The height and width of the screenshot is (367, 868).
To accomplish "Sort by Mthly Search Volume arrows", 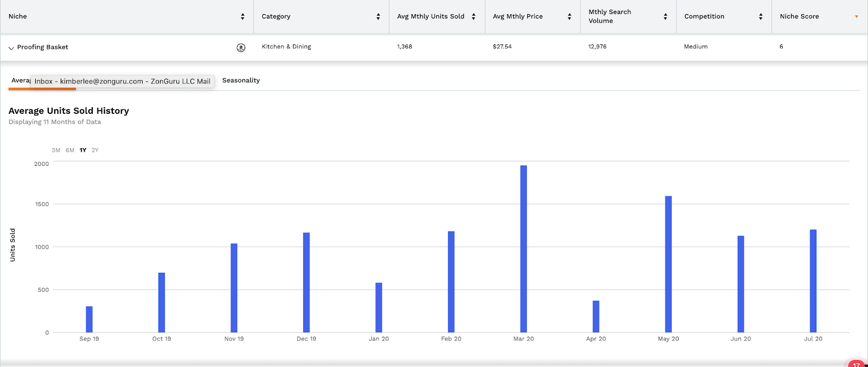I will tap(665, 17).
